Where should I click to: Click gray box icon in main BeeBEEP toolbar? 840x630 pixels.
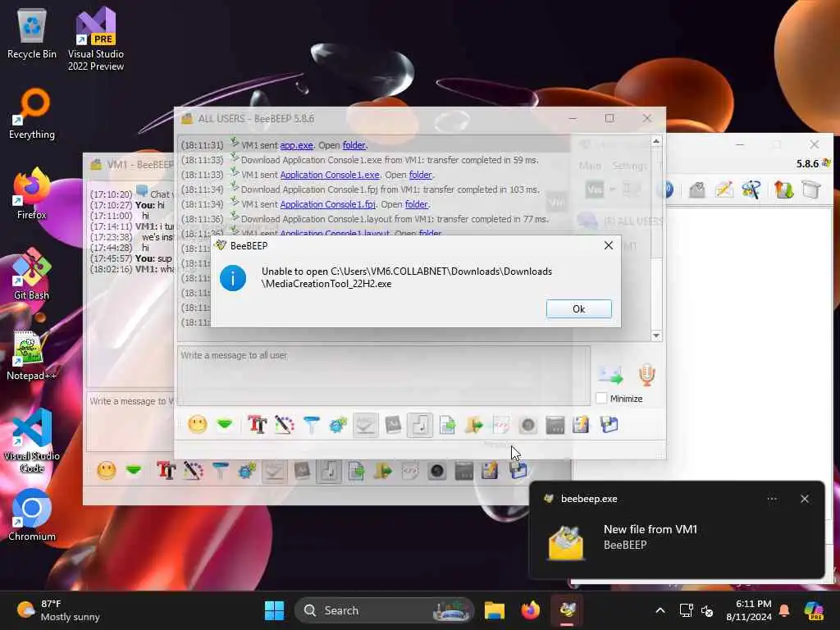click(810, 189)
